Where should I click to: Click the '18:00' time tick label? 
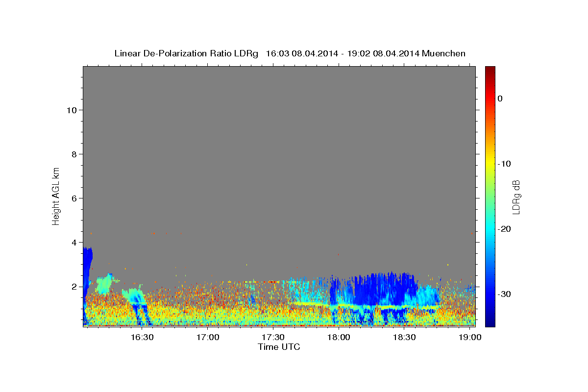point(339,338)
